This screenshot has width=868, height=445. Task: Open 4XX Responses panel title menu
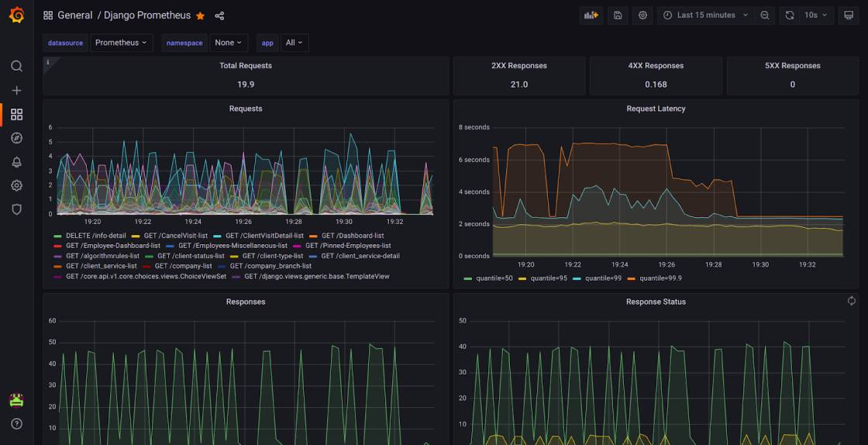(x=656, y=65)
